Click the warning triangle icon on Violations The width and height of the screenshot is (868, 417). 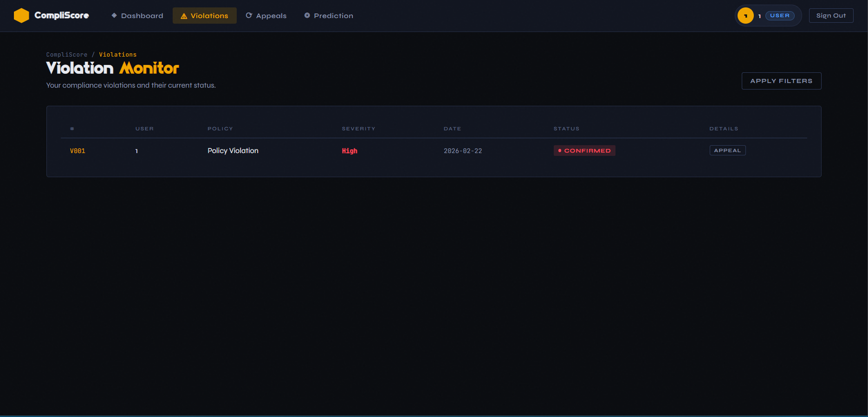(x=184, y=16)
